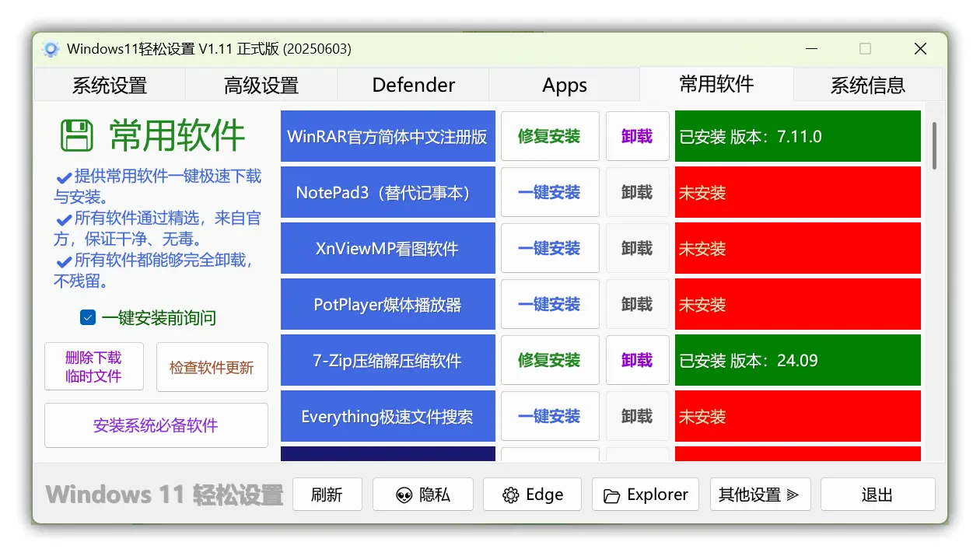The image size is (980, 556).
Task: Click the Everything极速文件搜索 name button
Action: (388, 416)
